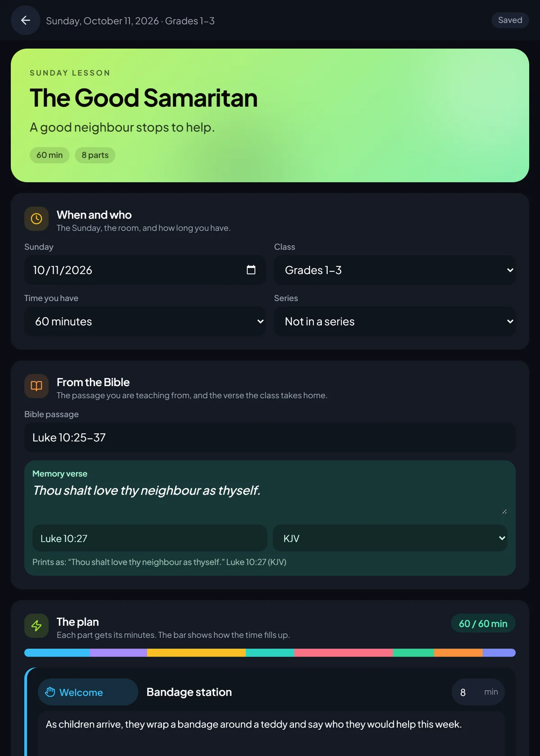Click the Bible passage field with Luke 10:25–37
Image resolution: width=540 pixels, height=756 pixels.
click(x=270, y=437)
